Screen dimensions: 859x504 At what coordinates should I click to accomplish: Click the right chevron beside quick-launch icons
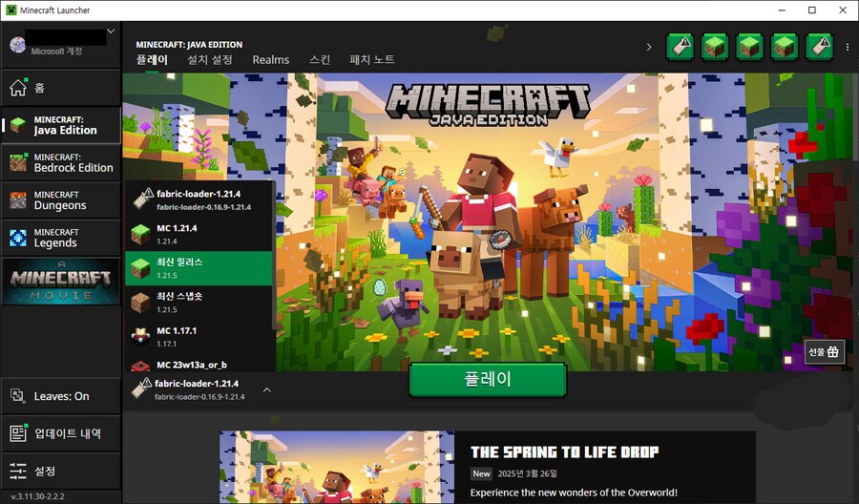pyautogui.click(x=649, y=46)
